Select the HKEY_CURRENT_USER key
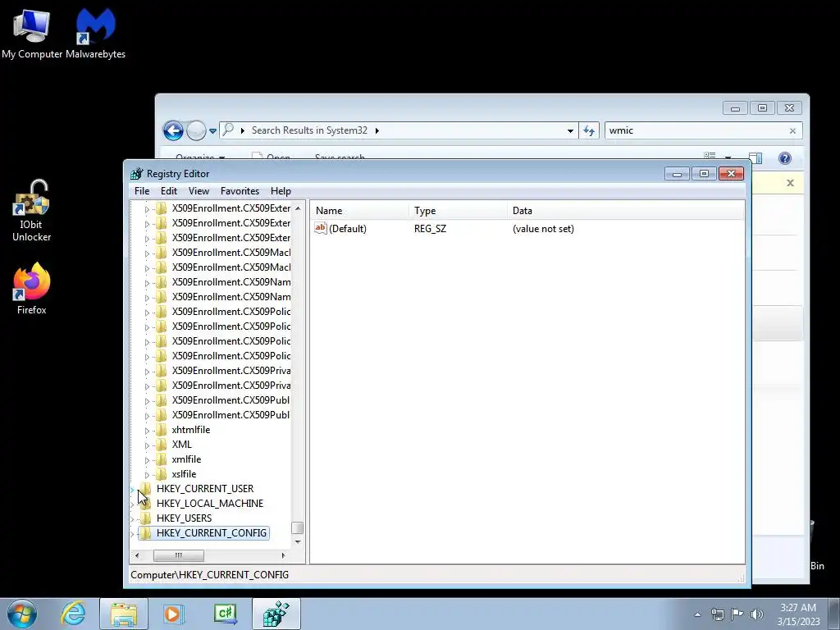840x630 pixels. coord(205,489)
